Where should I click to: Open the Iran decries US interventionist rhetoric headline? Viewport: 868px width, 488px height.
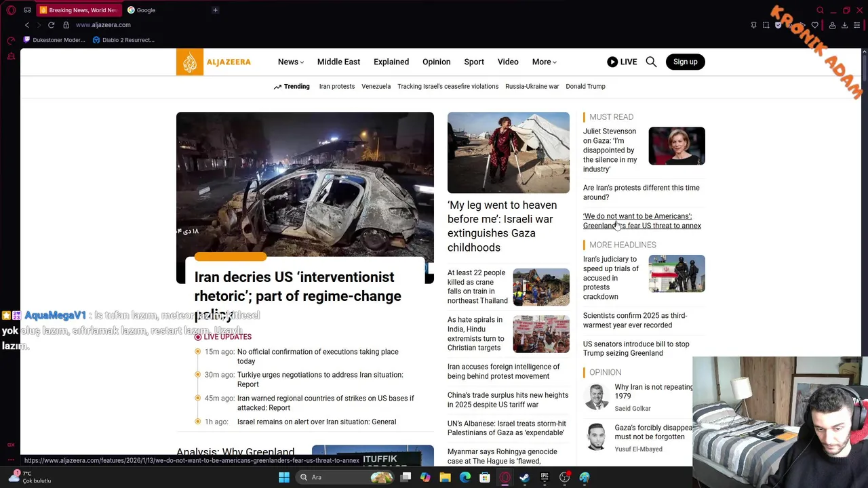(298, 296)
